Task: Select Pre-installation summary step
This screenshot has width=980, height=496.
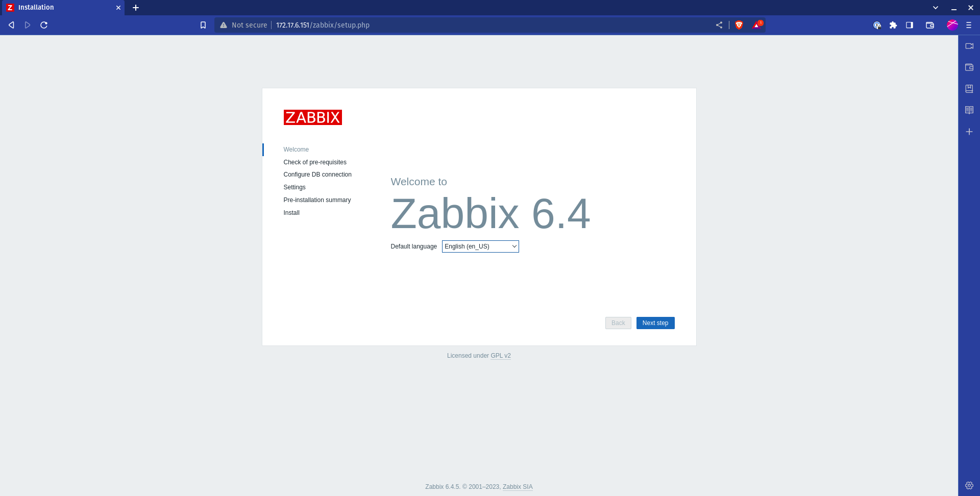Action: (x=317, y=200)
